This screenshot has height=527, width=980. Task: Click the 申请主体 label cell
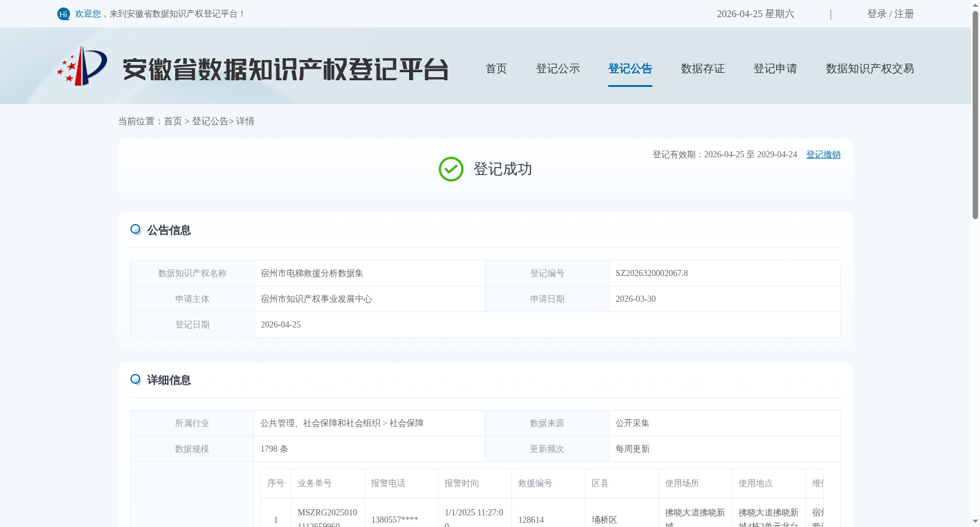click(x=192, y=299)
